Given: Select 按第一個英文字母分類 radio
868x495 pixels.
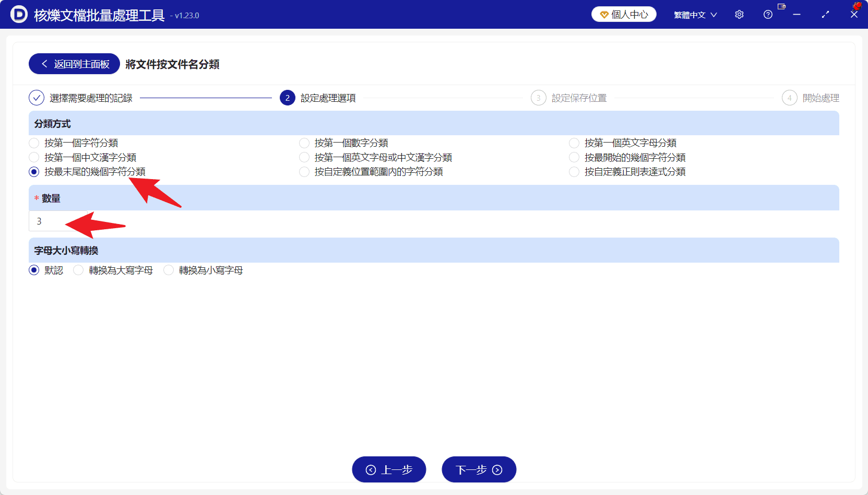Looking at the screenshot, I should (574, 143).
